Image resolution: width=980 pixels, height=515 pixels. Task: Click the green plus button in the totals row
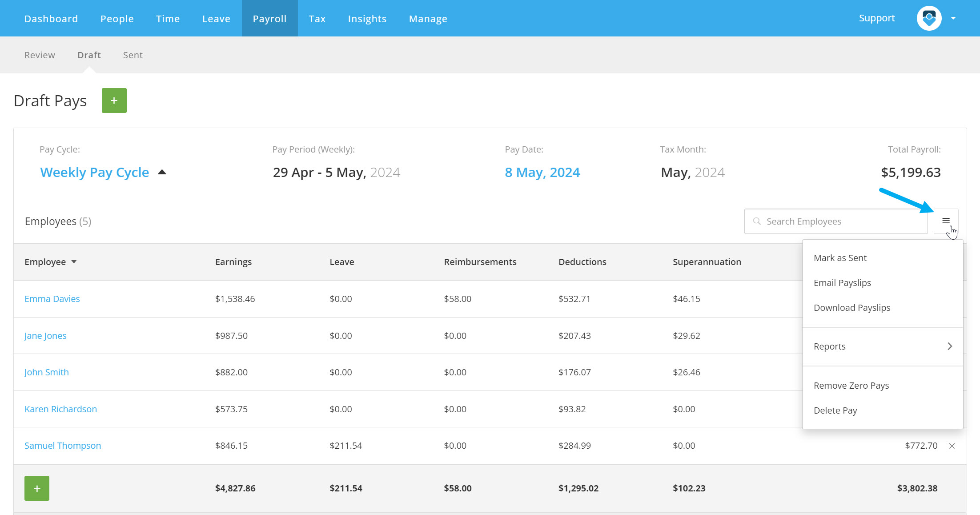click(37, 488)
